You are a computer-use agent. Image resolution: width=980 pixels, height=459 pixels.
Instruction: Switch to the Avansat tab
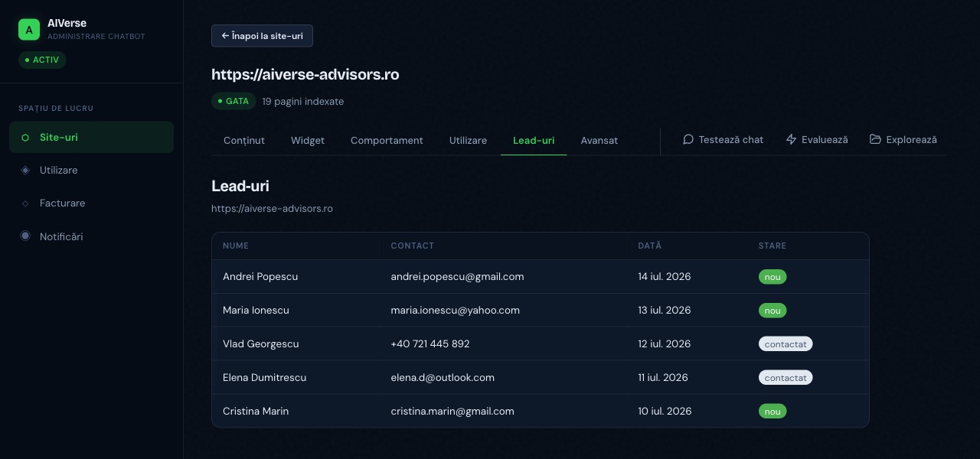point(599,140)
